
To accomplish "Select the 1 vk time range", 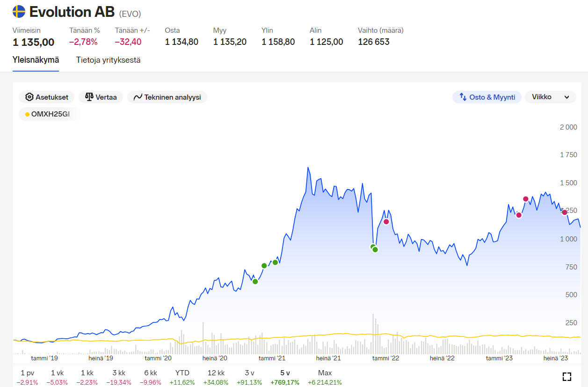I will pyautogui.click(x=57, y=373).
